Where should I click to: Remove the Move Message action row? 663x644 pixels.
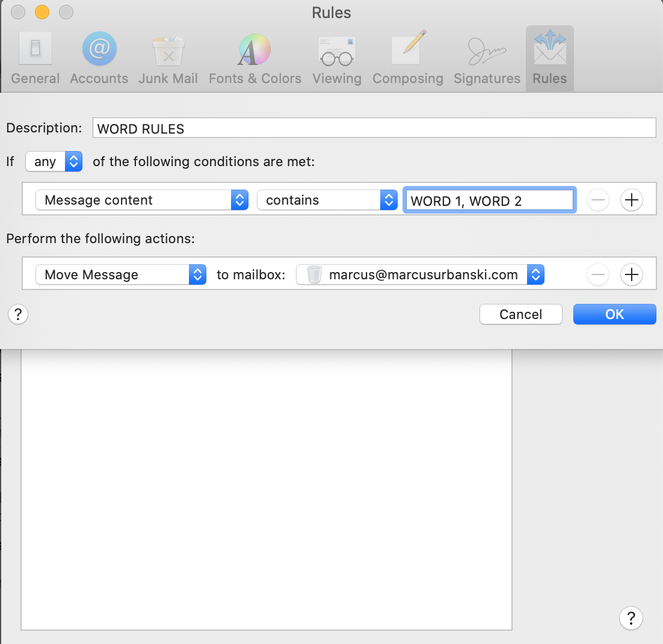pyautogui.click(x=598, y=274)
